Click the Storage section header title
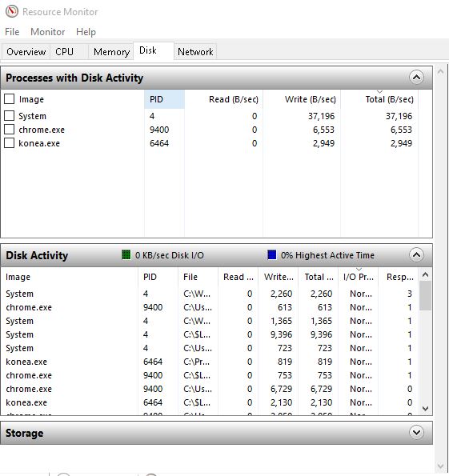The height and width of the screenshot is (476, 449). coord(25,433)
